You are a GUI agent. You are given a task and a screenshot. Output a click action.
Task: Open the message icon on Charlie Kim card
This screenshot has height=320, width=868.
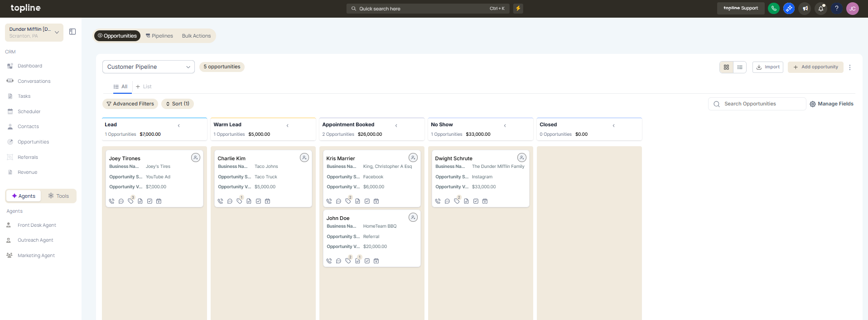point(230,201)
